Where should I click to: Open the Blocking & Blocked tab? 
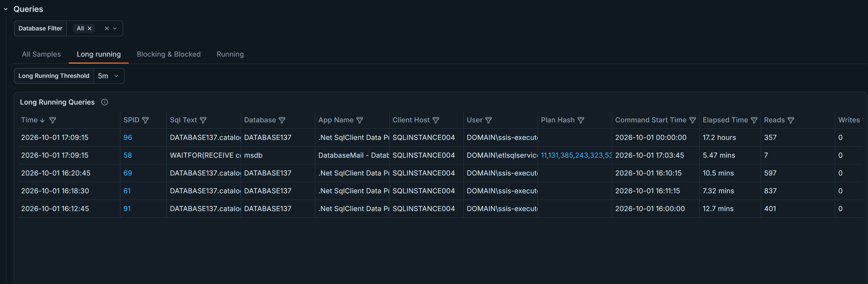tap(168, 54)
